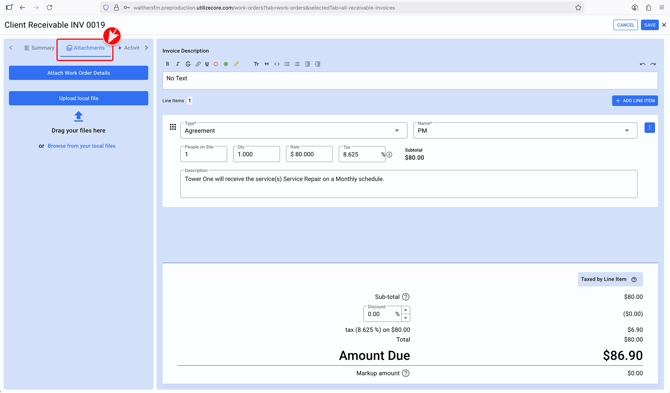Choose the highlighter pen tool

pyautogui.click(x=236, y=64)
